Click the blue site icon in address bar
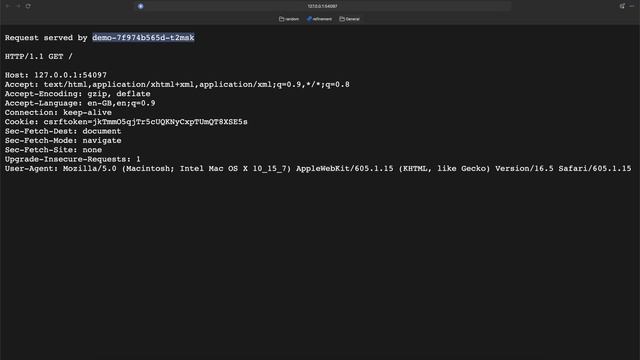 coord(140,6)
